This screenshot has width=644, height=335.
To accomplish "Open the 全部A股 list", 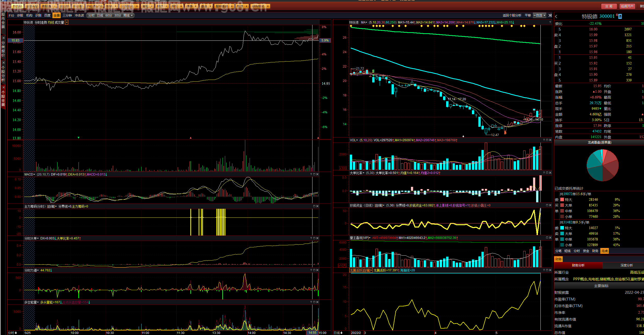I will pyautogui.click(x=32, y=6).
